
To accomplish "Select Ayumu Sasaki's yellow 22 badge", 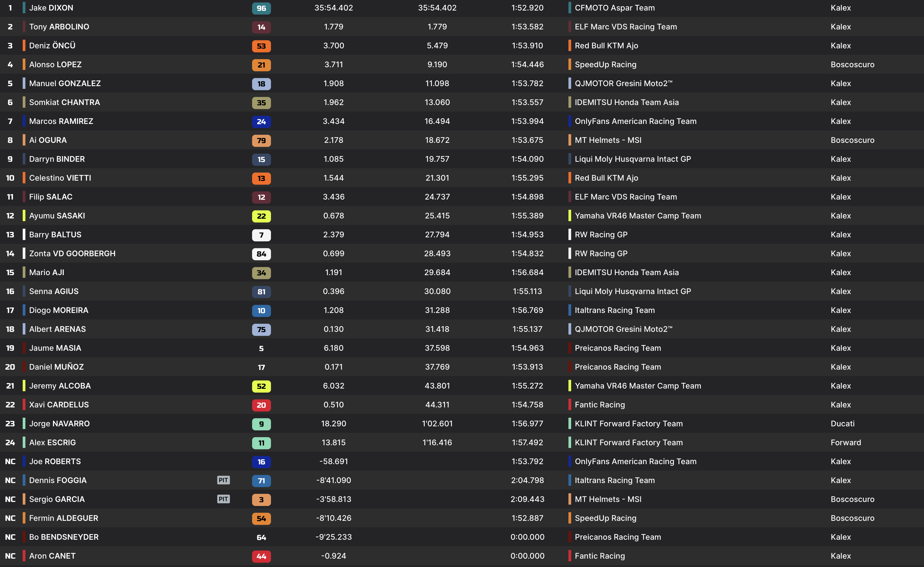I will [261, 216].
